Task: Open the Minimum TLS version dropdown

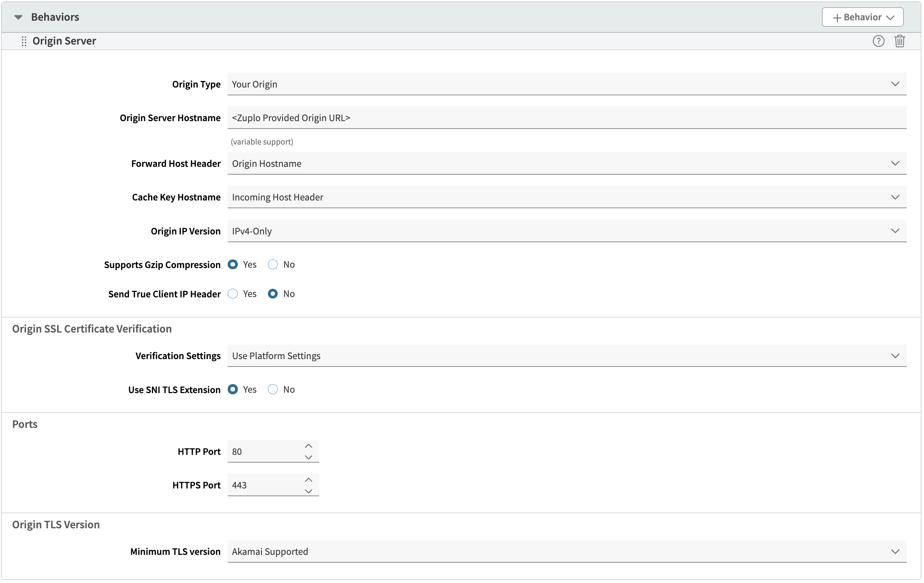Action: 567,551
